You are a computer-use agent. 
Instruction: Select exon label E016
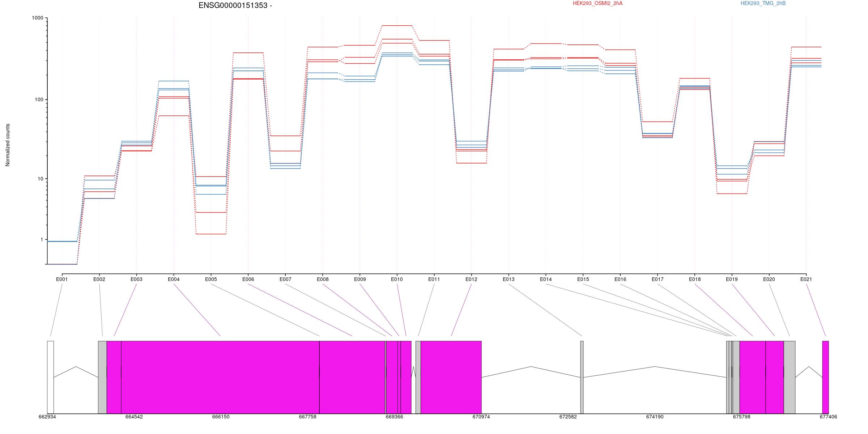620,279
